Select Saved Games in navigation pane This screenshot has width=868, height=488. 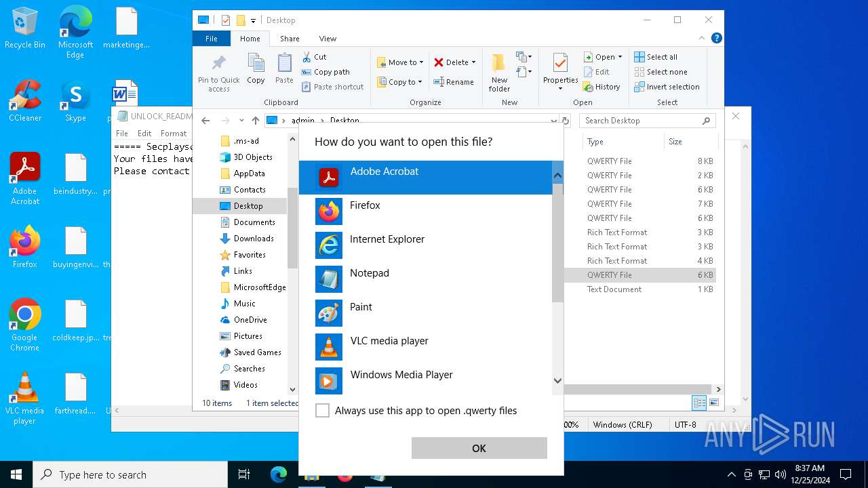(250, 352)
